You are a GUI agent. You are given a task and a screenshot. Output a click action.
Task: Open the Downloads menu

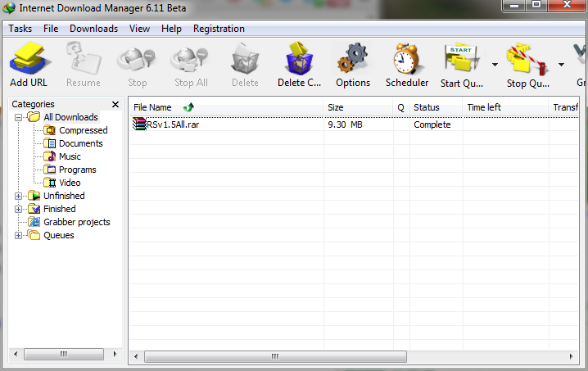[x=93, y=29]
